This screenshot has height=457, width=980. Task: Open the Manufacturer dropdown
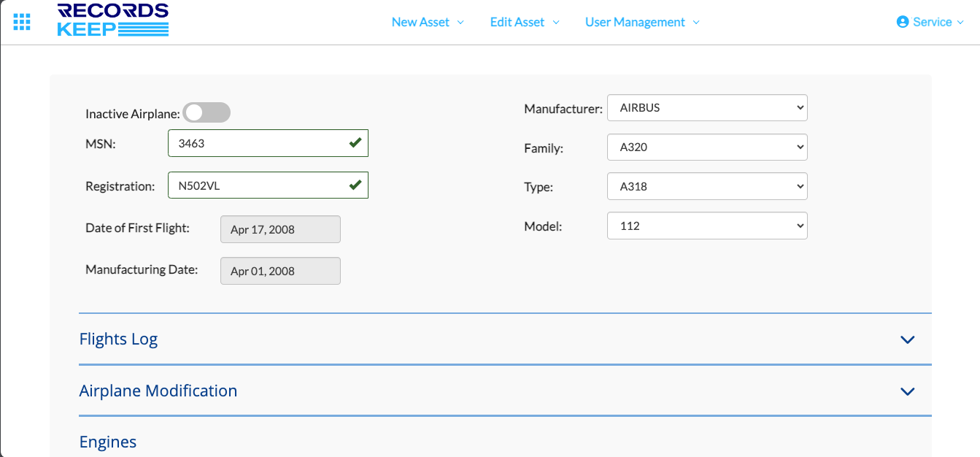click(706, 108)
